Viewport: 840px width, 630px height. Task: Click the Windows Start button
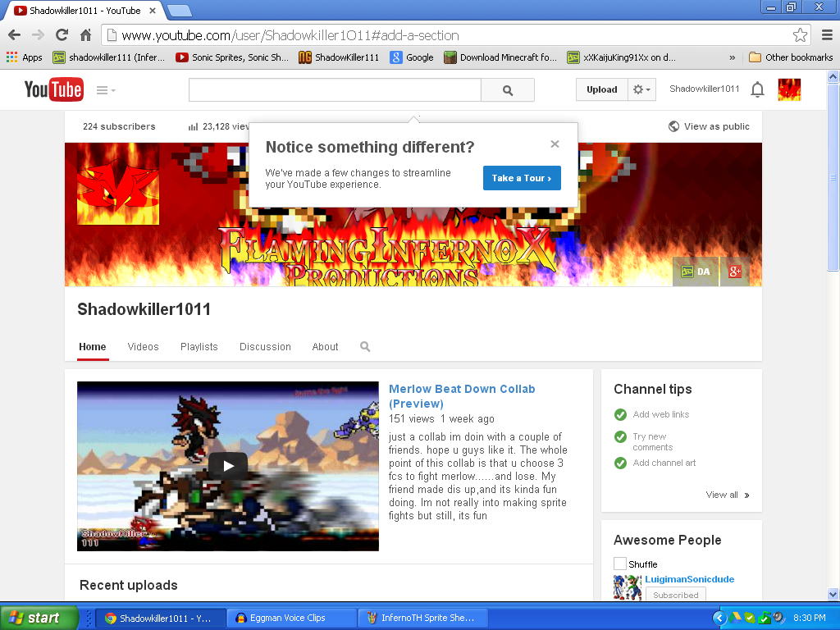(39, 618)
